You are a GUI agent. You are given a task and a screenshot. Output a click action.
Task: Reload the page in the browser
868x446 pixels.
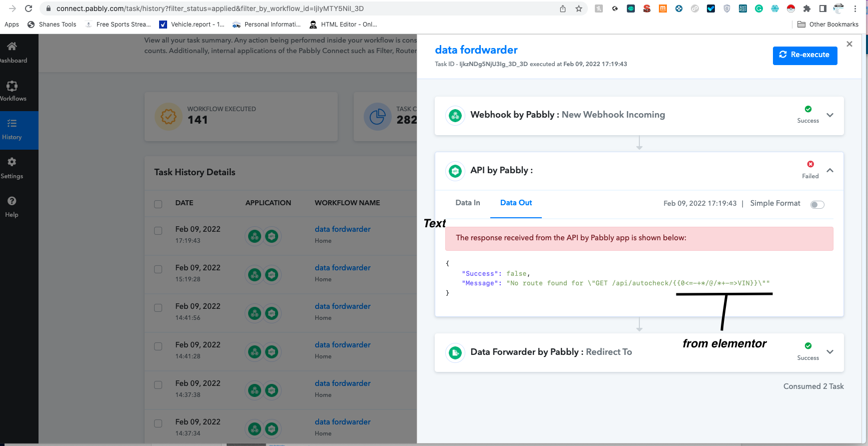click(29, 9)
